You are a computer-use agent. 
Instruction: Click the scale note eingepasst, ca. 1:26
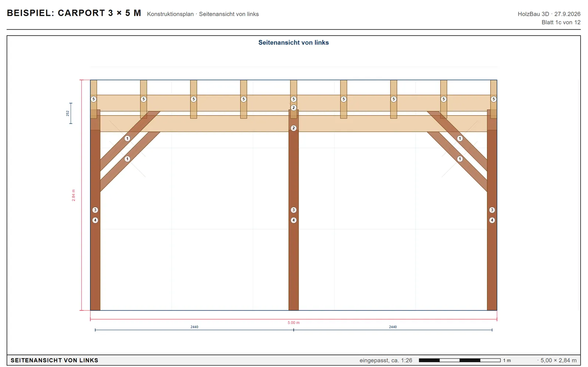click(x=386, y=360)
